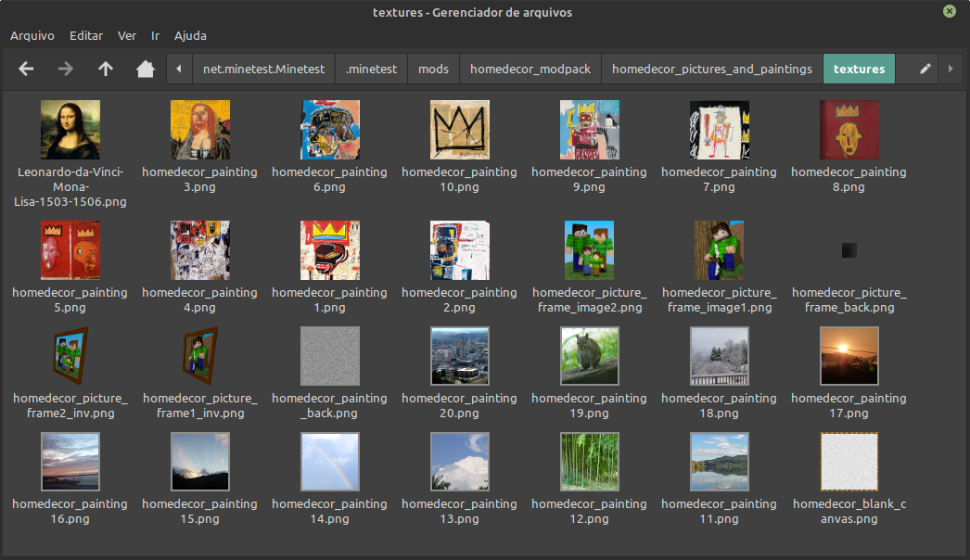Screen dimensions: 970x560
Task: Open the home folder icon
Action: coord(146,69)
